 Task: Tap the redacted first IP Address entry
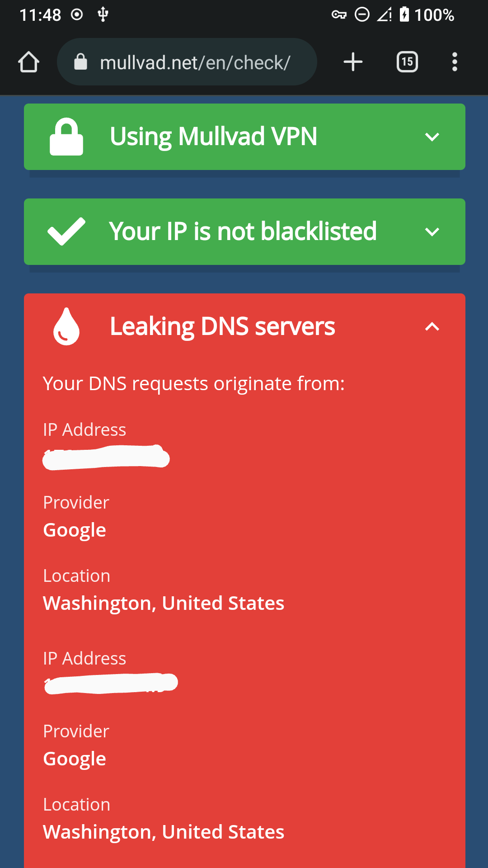(x=106, y=458)
